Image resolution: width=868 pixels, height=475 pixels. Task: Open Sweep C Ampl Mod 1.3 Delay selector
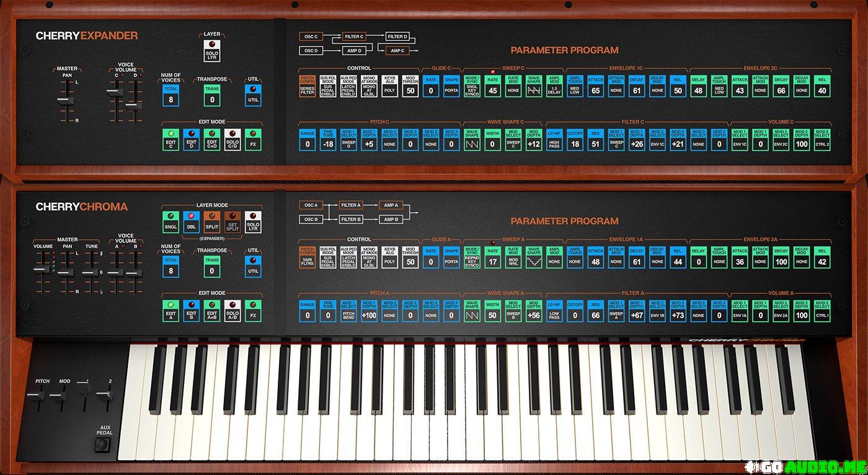[554, 86]
